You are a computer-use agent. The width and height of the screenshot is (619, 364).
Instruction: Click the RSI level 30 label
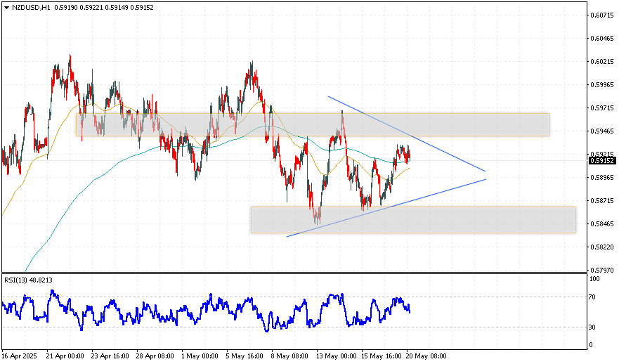point(592,327)
